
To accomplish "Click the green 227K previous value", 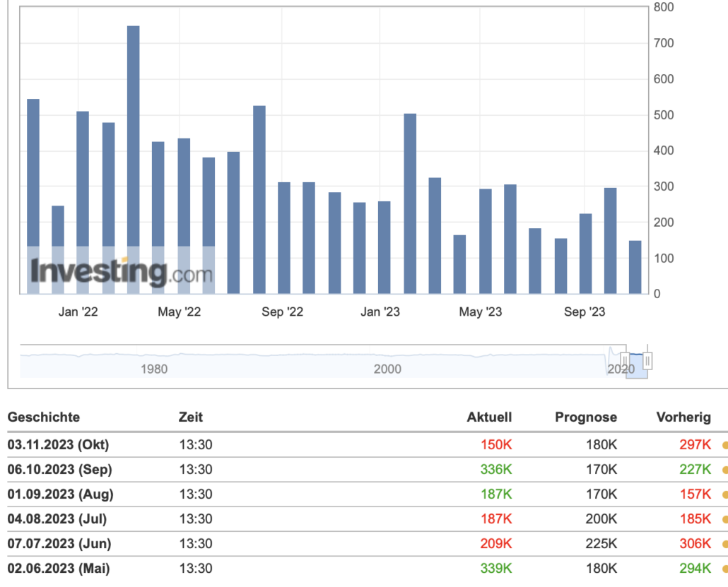I will [x=695, y=469].
